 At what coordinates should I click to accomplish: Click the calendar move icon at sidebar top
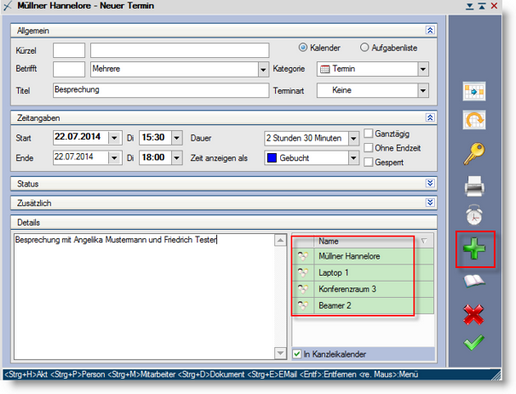(x=474, y=91)
